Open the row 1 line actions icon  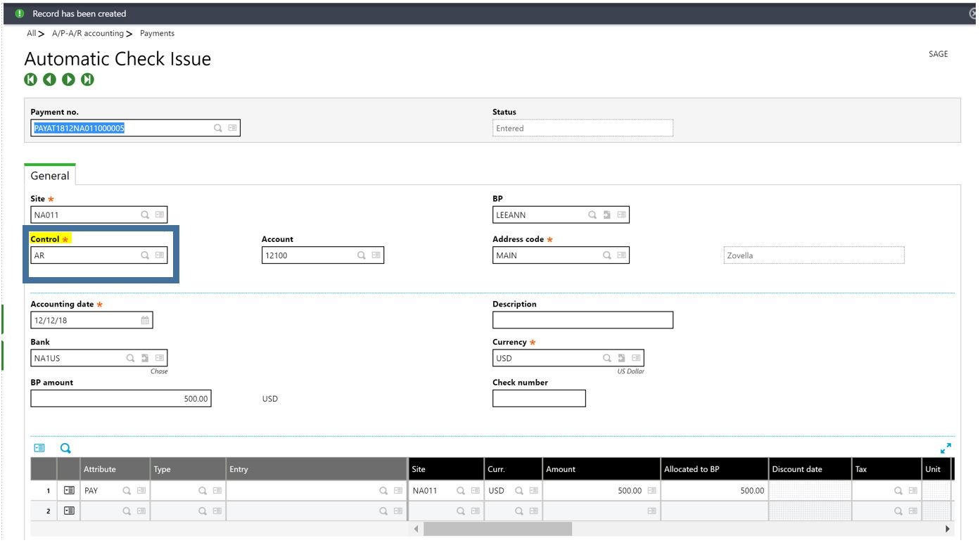click(69, 491)
